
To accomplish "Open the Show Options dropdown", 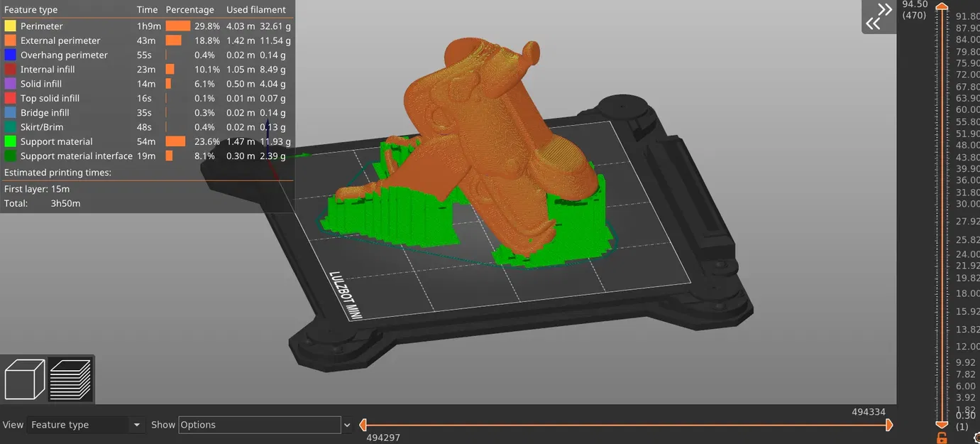I will click(x=259, y=424).
